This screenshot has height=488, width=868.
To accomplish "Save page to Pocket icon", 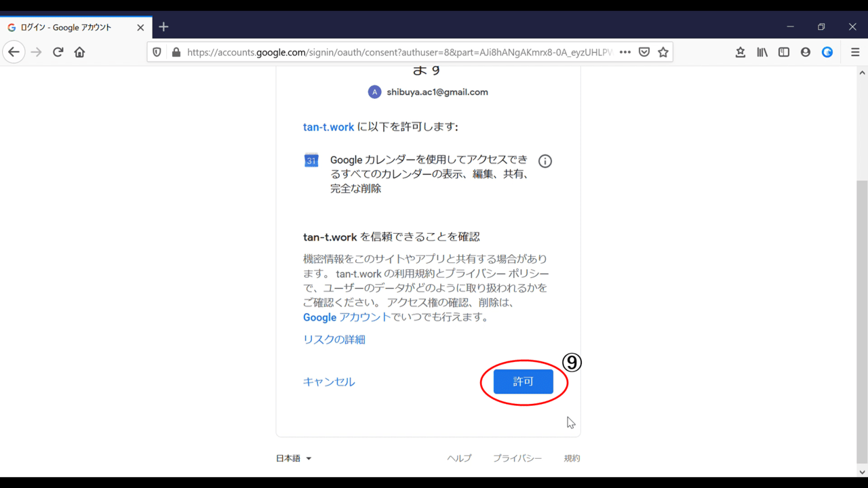I will click(x=644, y=52).
